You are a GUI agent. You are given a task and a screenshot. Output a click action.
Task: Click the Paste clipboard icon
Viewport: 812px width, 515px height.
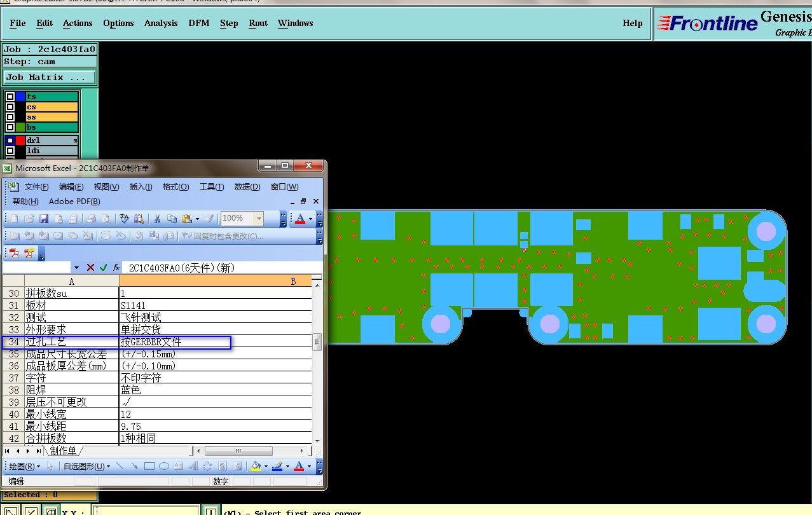(187, 219)
